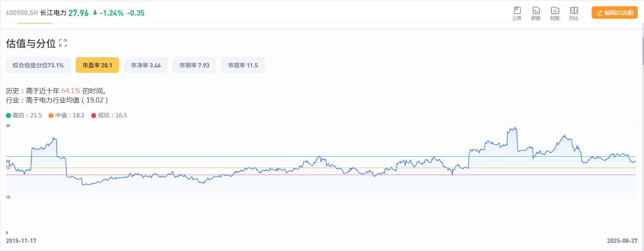Select the 综合估值分位73.1% tab

tap(38, 65)
